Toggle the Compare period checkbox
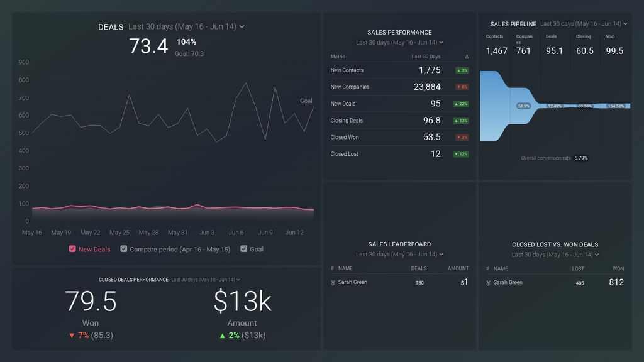 pos(123,249)
